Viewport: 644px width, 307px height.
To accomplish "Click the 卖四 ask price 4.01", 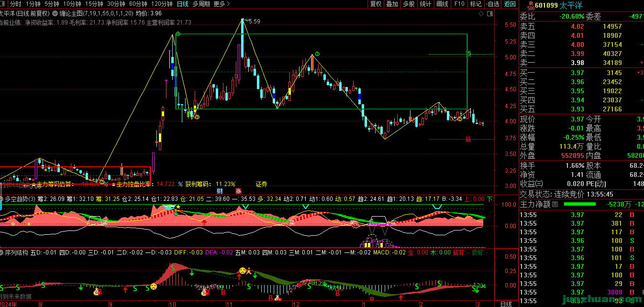I will (x=577, y=35).
